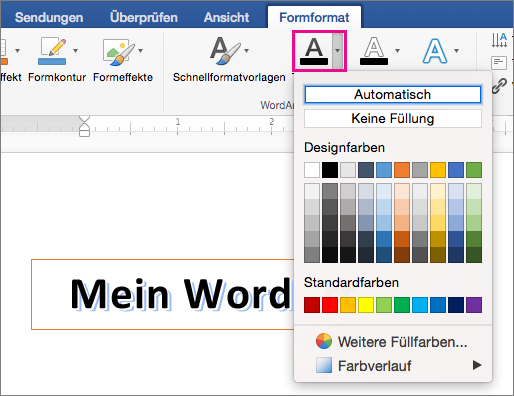Image resolution: width=514 pixels, height=396 pixels.
Task: Select dark red standard color
Action: (x=312, y=305)
